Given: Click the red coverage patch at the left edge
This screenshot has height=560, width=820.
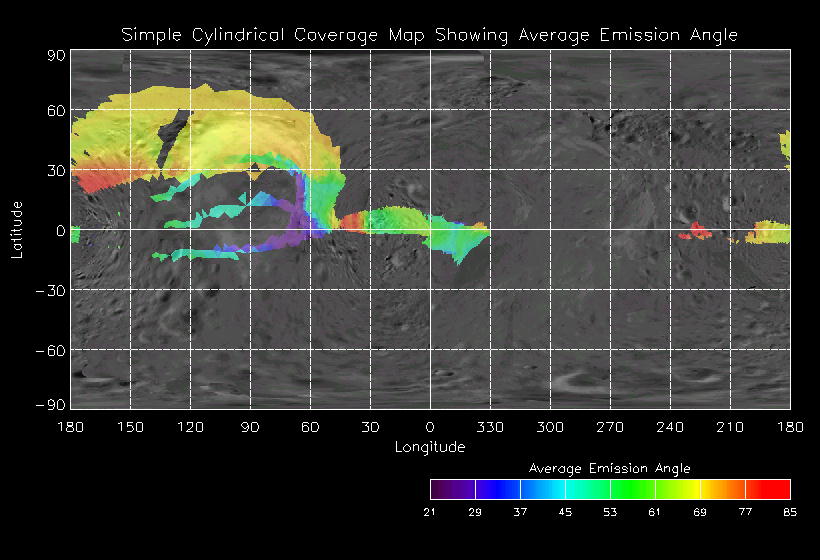Looking at the screenshot, I should tap(97, 181).
